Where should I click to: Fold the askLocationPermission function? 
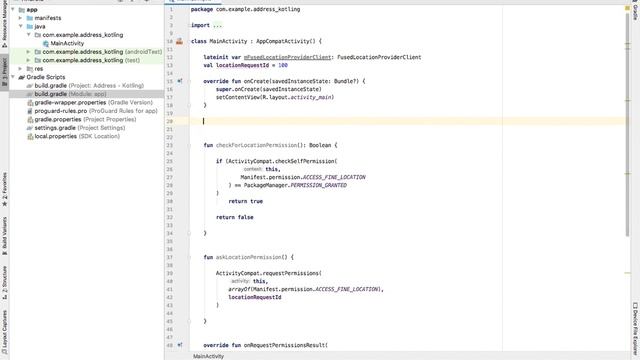pyautogui.click(x=189, y=257)
